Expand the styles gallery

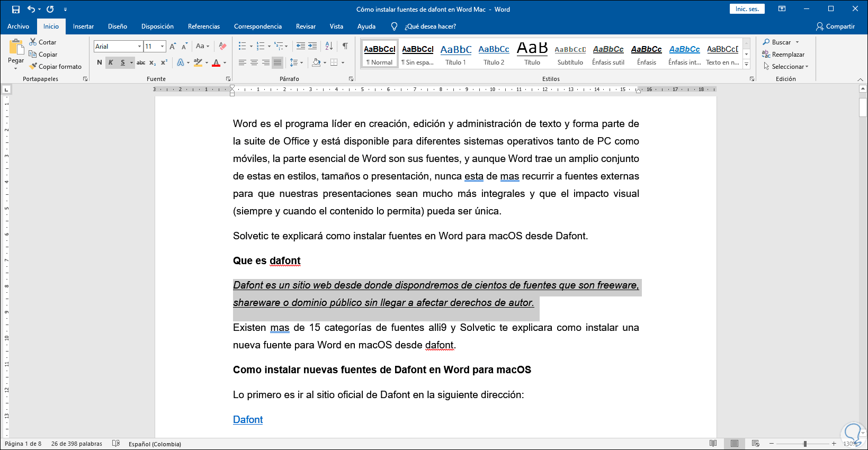click(747, 64)
